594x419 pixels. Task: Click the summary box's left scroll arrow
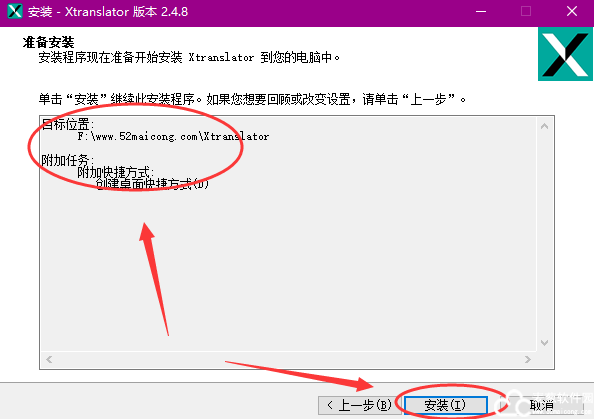49,359
